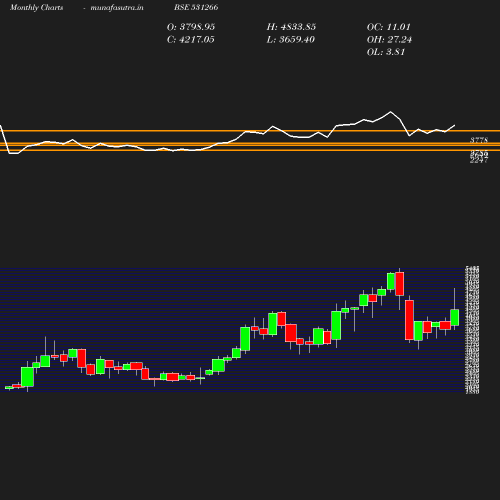Image resolution: width=500 pixels, height=500 pixels.
Task: Click the 3778 level label
Action: point(479,140)
